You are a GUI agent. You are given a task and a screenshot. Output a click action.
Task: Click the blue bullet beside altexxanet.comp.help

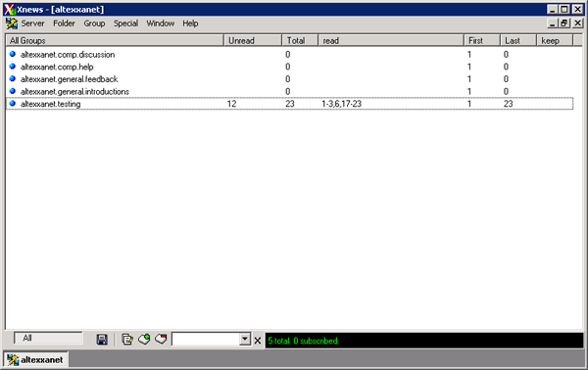coord(13,67)
